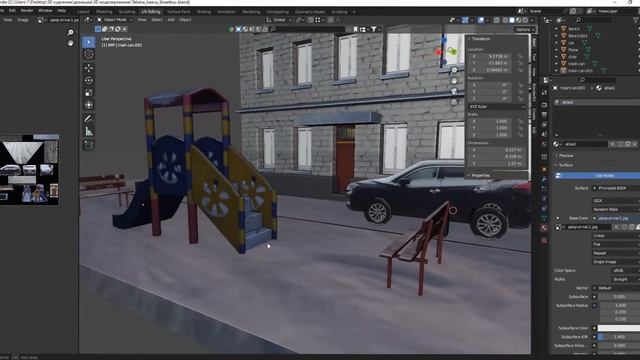The image size is (640, 360).
Task: Open the XYZ Euler rotation mode dropdown
Action: 497,107
